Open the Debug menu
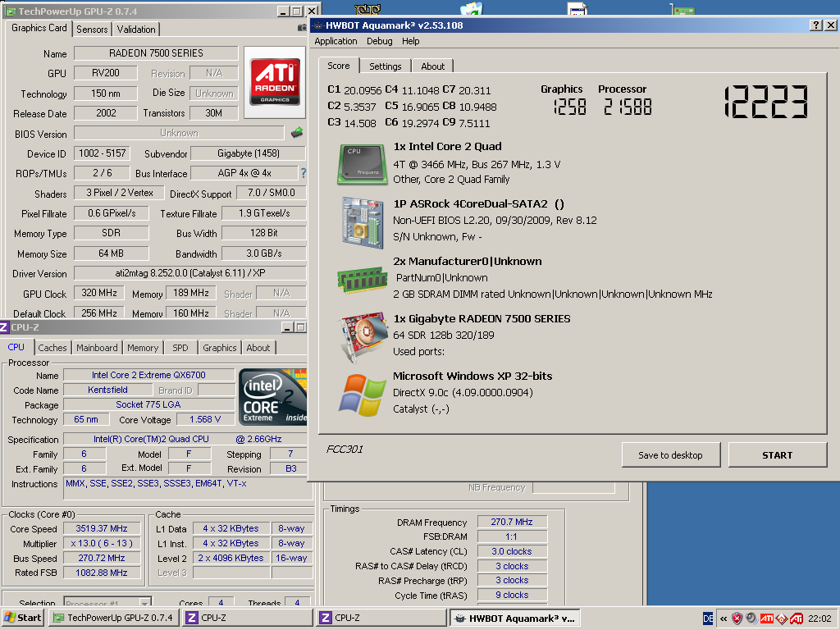The image size is (840, 630). pyautogui.click(x=379, y=41)
